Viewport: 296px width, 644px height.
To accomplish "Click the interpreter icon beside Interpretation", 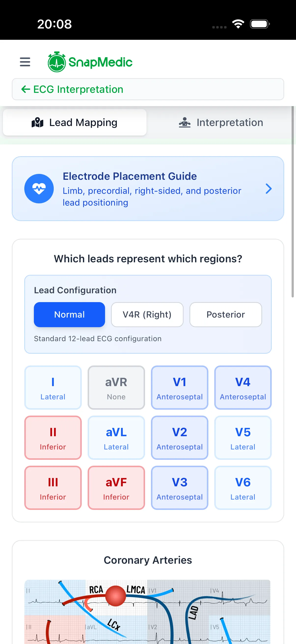I will [x=185, y=122].
